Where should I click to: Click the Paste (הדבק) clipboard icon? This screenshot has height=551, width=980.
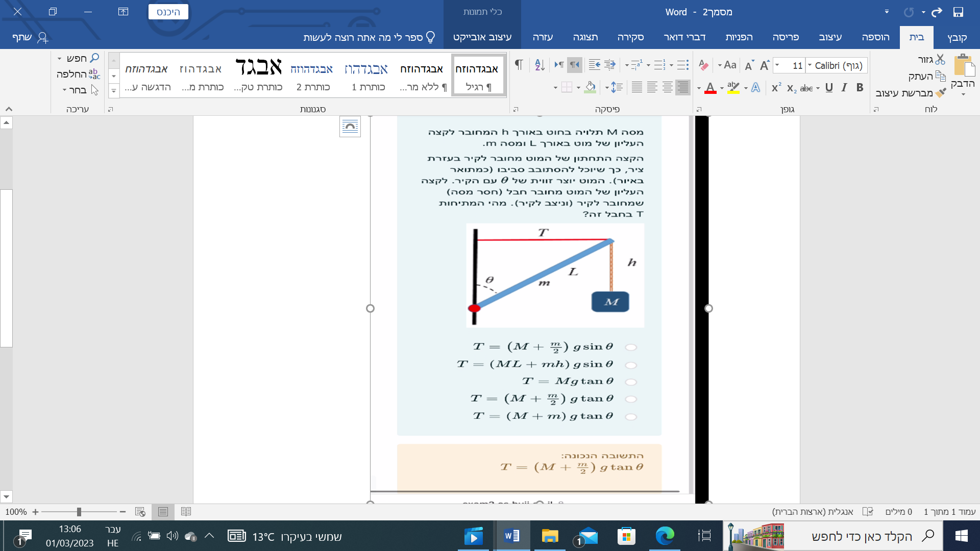(964, 65)
